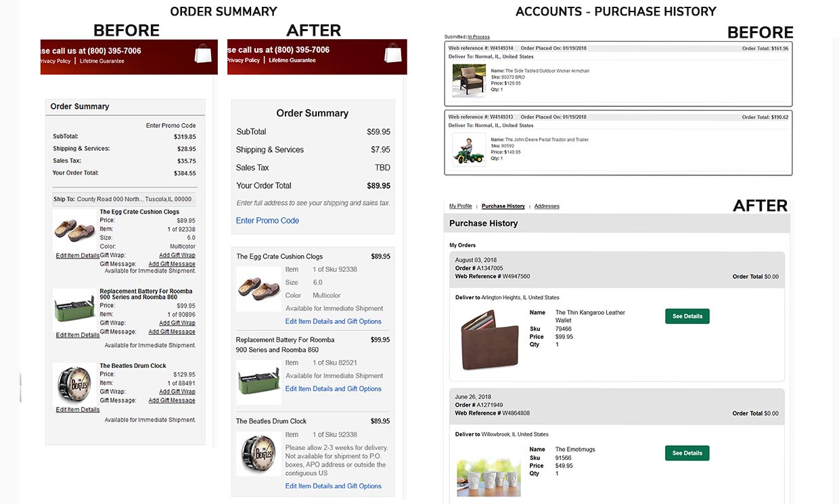The width and height of the screenshot is (839, 504).
Task: Click the Beatles Drum Clock image in the BEFORE summary
Action: click(x=74, y=384)
